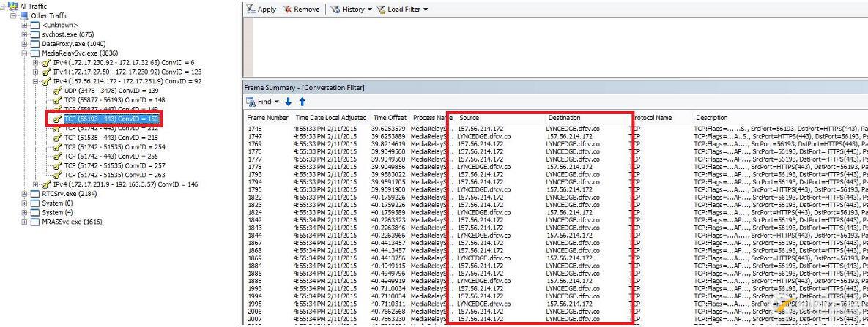
Task: Select TCP (51742 - 51535) ConvID = 254
Action: pos(114,146)
